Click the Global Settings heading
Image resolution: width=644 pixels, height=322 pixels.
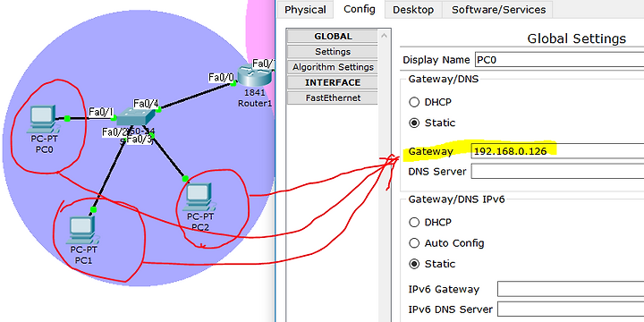pyautogui.click(x=576, y=39)
